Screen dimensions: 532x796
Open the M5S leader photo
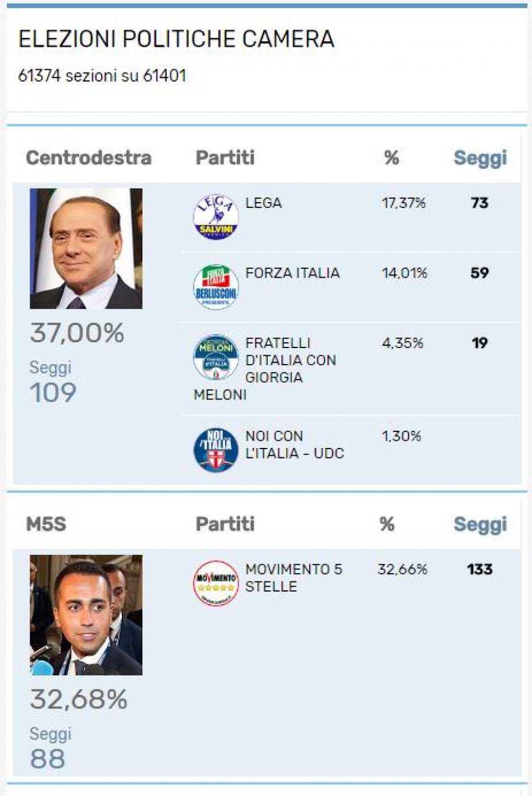86,615
